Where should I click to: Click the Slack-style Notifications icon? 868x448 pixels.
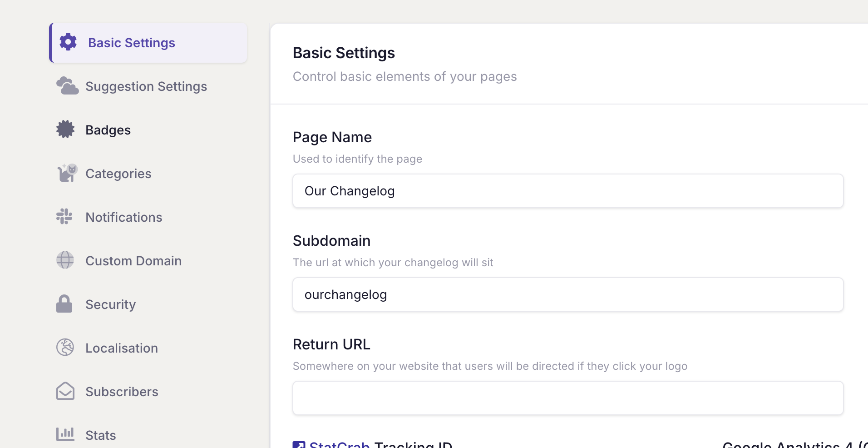pos(64,216)
